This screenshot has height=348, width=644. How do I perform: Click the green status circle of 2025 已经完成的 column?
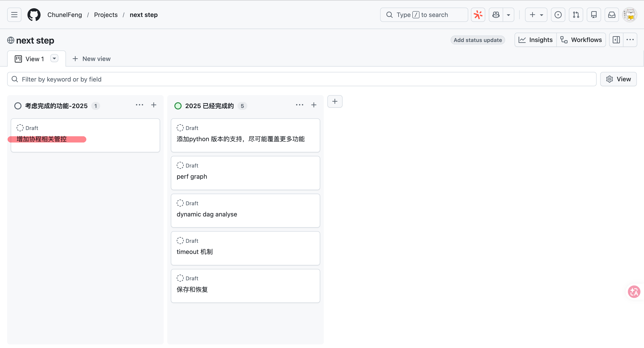tap(178, 106)
